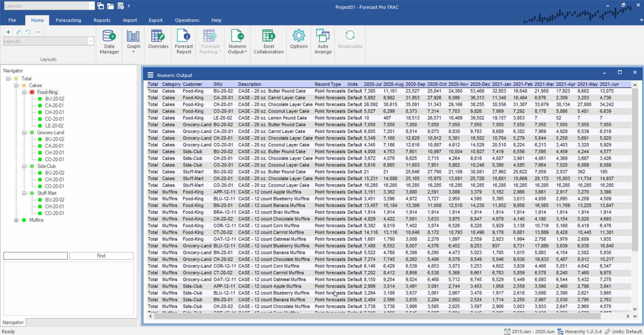Click the Units: Default status bar entry

(x=627, y=332)
